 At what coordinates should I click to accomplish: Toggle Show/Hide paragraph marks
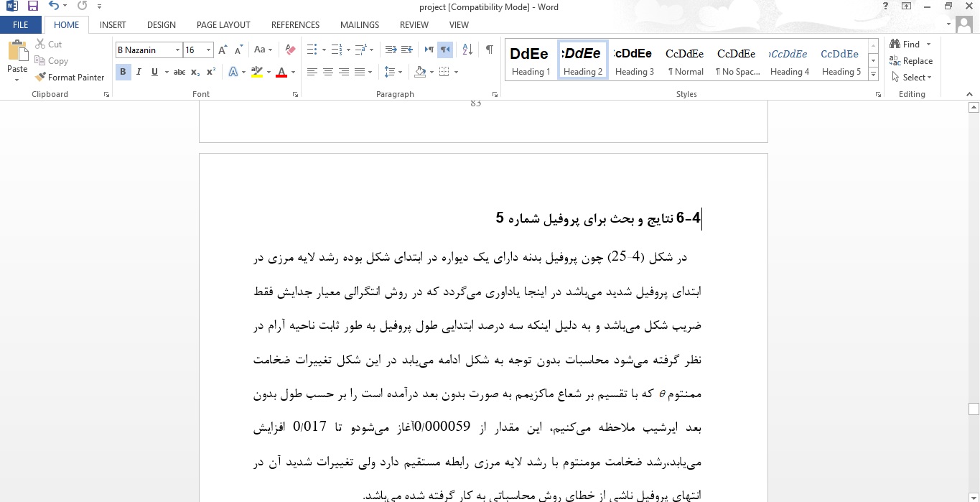489,50
